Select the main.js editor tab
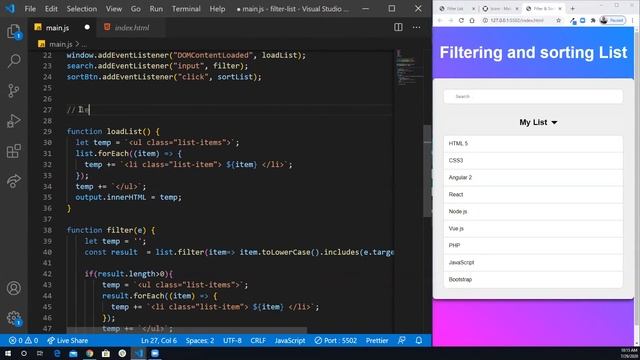 (x=57, y=27)
